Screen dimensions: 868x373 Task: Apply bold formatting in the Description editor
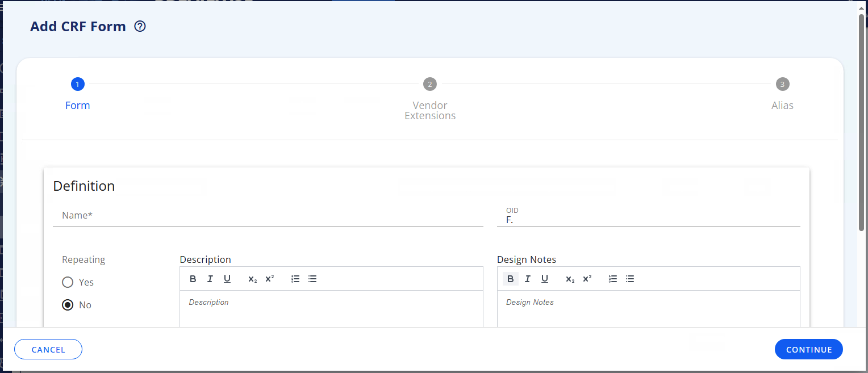point(193,278)
